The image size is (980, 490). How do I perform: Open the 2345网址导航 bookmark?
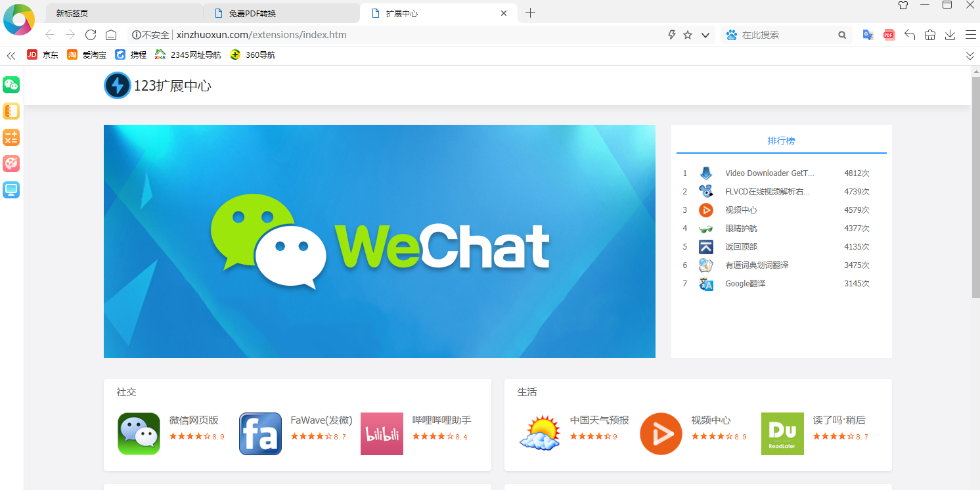pos(188,55)
